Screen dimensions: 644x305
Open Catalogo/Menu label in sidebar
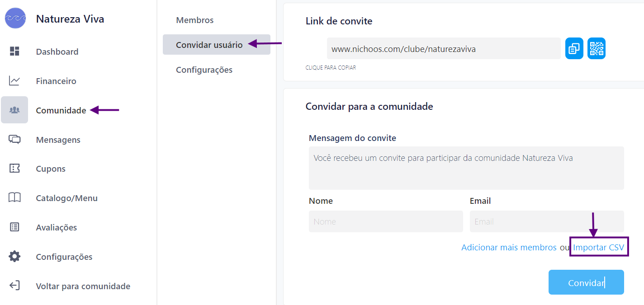(x=67, y=198)
